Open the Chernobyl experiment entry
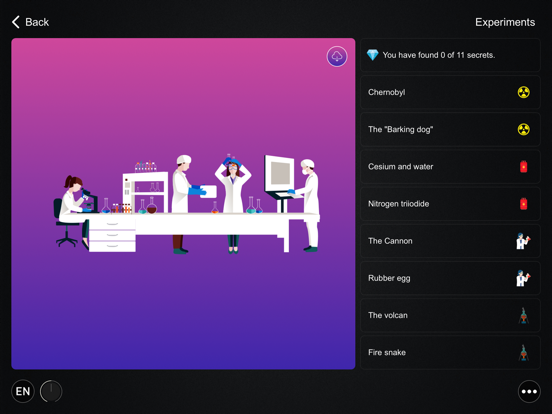The width and height of the screenshot is (552, 414). [450, 92]
